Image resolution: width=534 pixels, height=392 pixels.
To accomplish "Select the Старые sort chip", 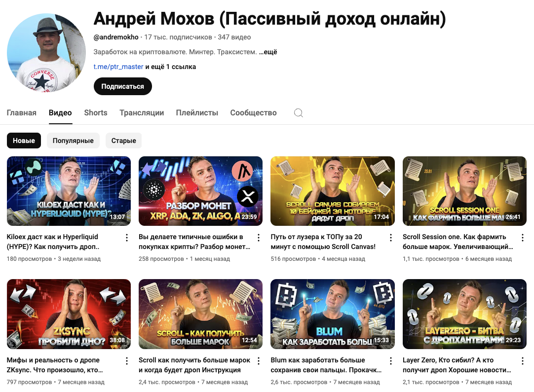I will tap(123, 141).
